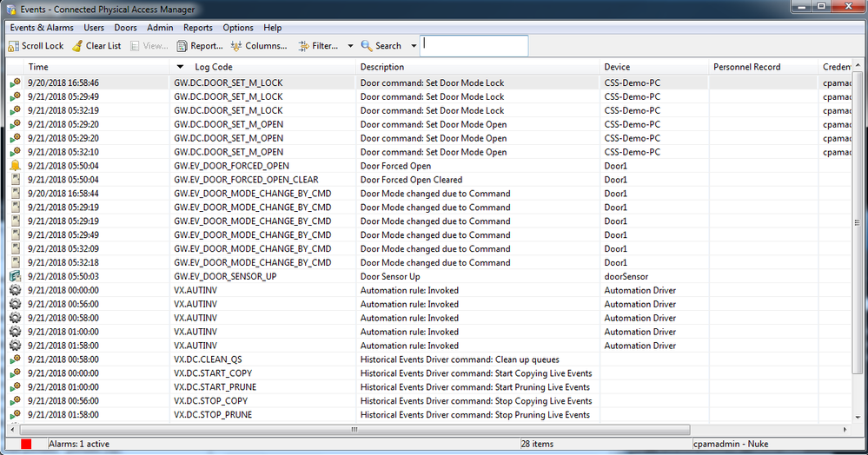Image resolution: width=868 pixels, height=455 pixels.
Task: Click the icon on the VX.DC.START_COPY row
Action: click(15, 373)
